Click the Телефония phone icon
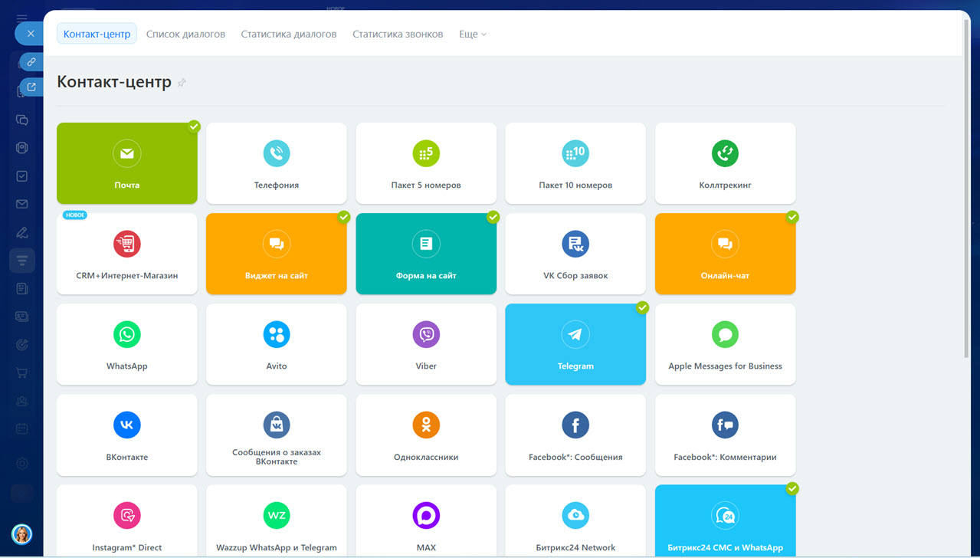The height and width of the screenshot is (558, 980). click(277, 154)
